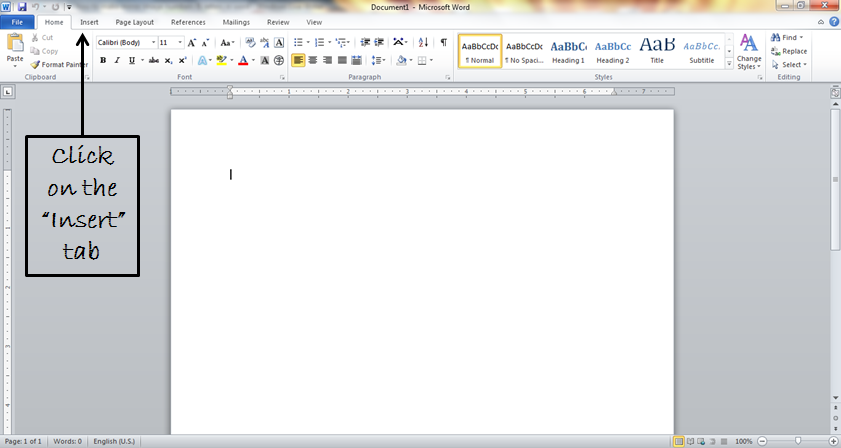
Task: Select Align Text Right
Action: tap(327, 61)
